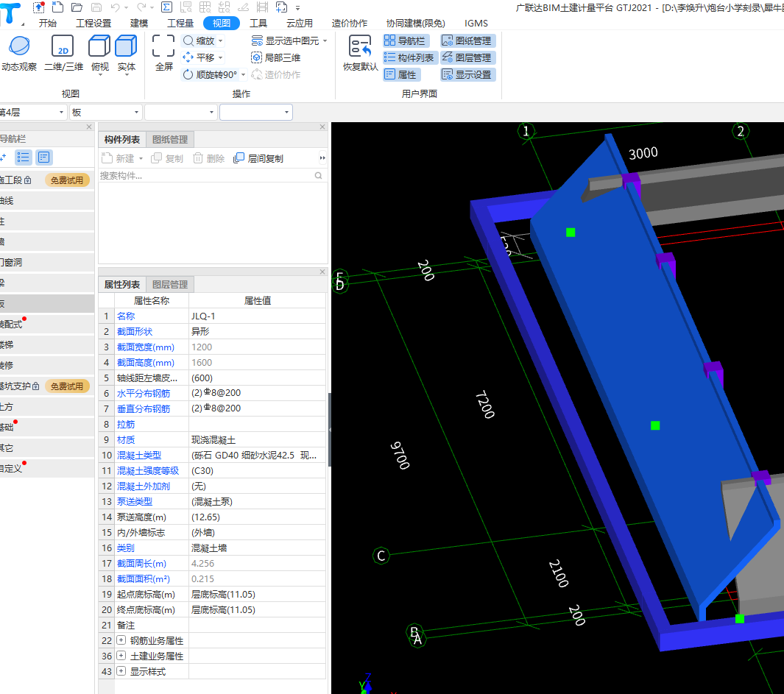
Task: Select 装配式 in navigation list
Action: click(47, 325)
